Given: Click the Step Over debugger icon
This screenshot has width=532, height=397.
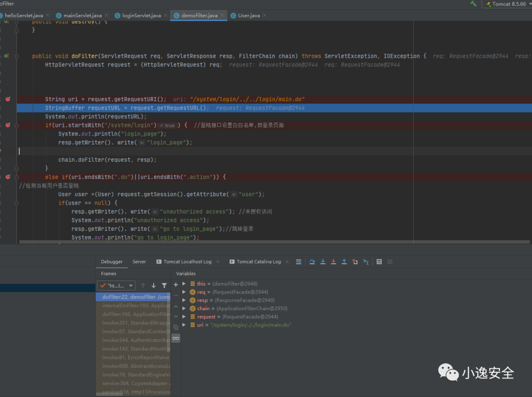Looking at the screenshot, I should [312, 261].
